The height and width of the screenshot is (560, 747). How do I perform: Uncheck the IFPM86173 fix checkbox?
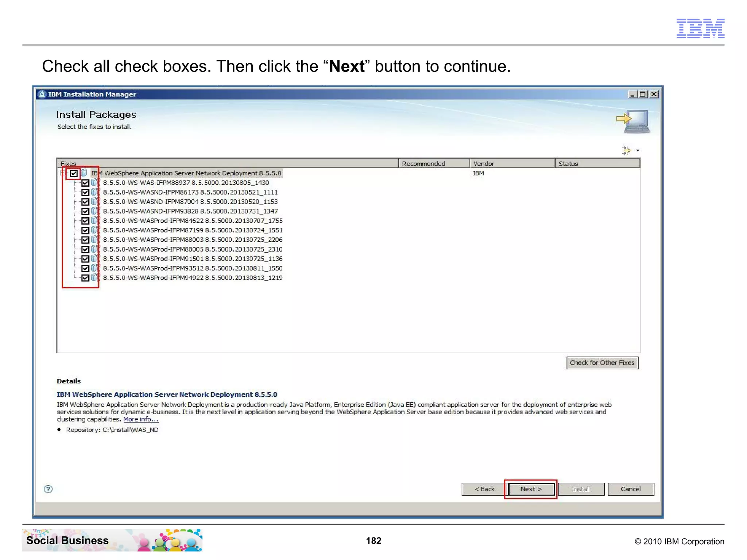coord(85,192)
